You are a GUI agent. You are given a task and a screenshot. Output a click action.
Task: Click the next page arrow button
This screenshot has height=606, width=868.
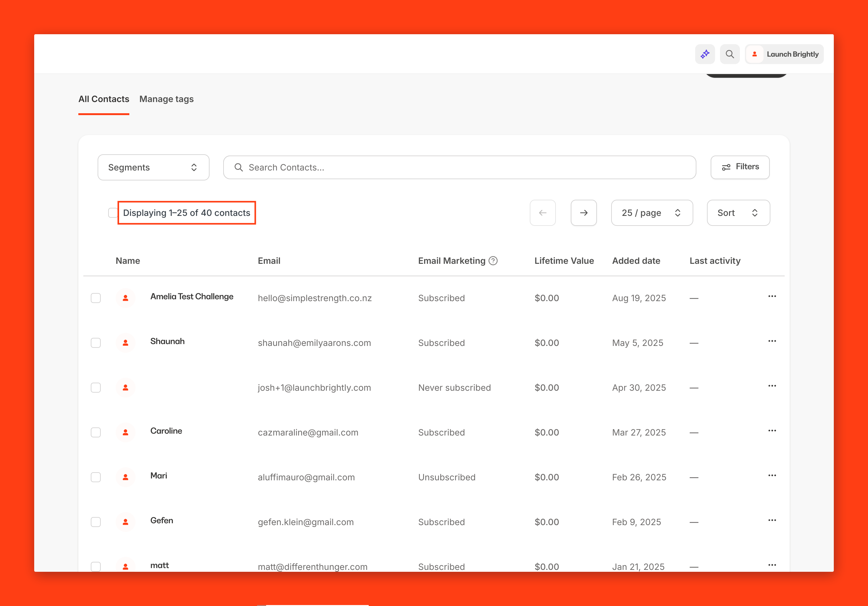click(x=583, y=212)
